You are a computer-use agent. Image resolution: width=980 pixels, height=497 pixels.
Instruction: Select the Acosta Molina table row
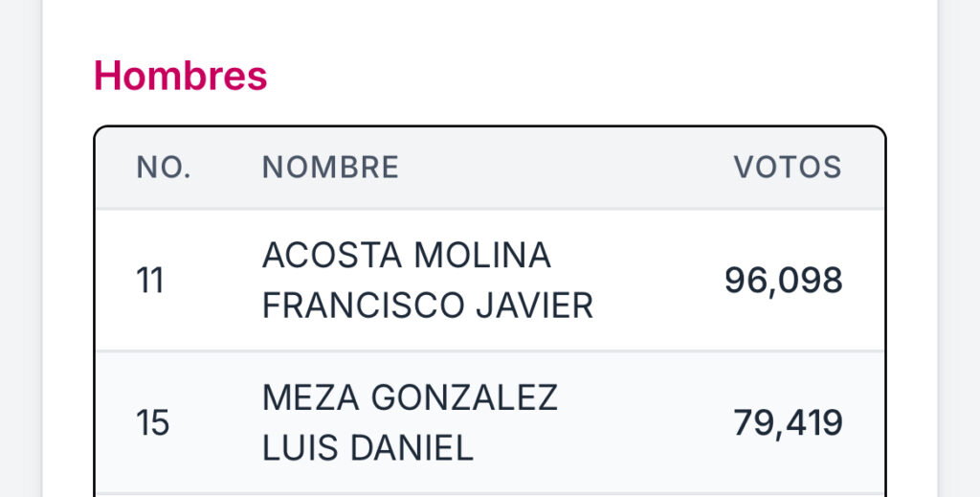pyautogui.click(x=490, y=280)
